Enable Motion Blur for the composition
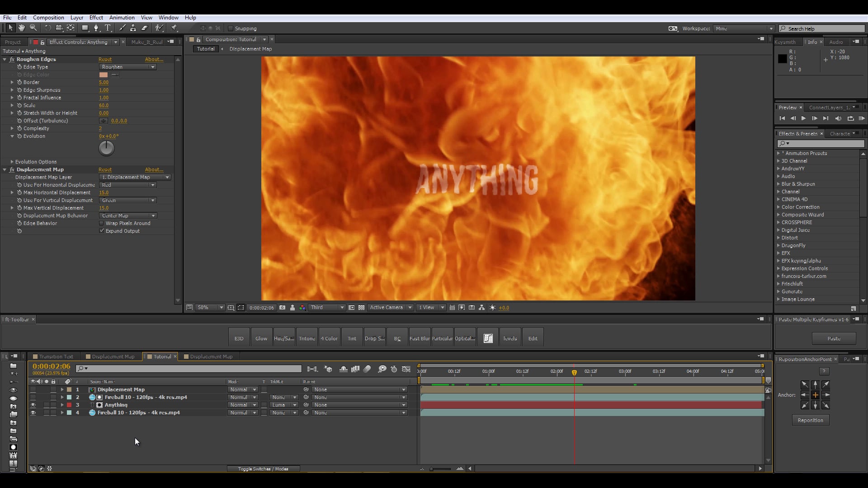868x488 pixels. coord(367,369)
